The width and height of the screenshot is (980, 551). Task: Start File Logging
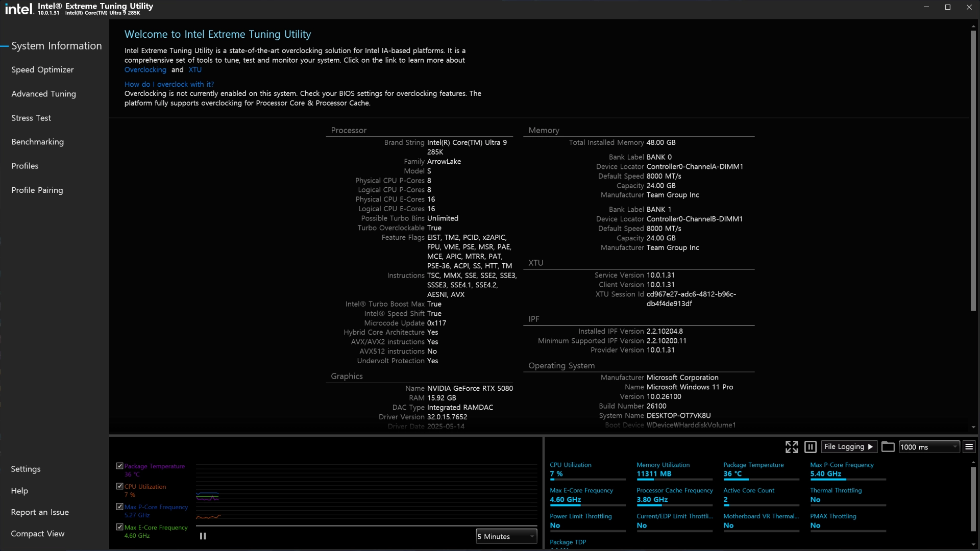(849, 447)
